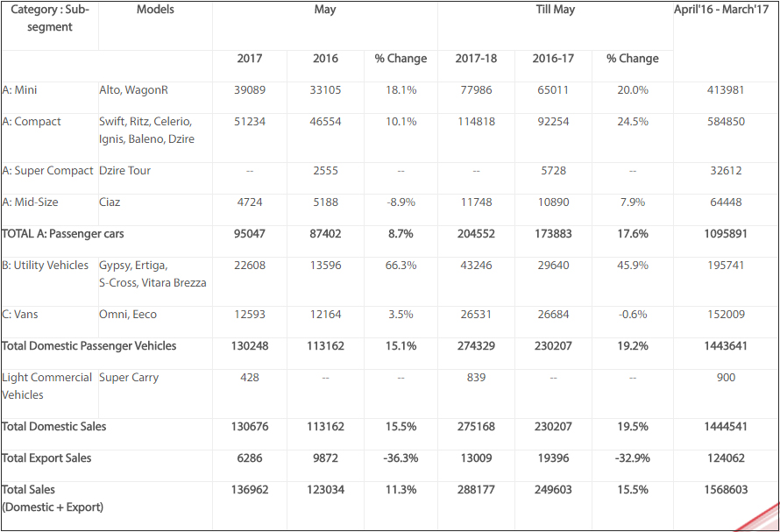
Task: Select the 'Super Carry' model cell
Action: (129, 378)
